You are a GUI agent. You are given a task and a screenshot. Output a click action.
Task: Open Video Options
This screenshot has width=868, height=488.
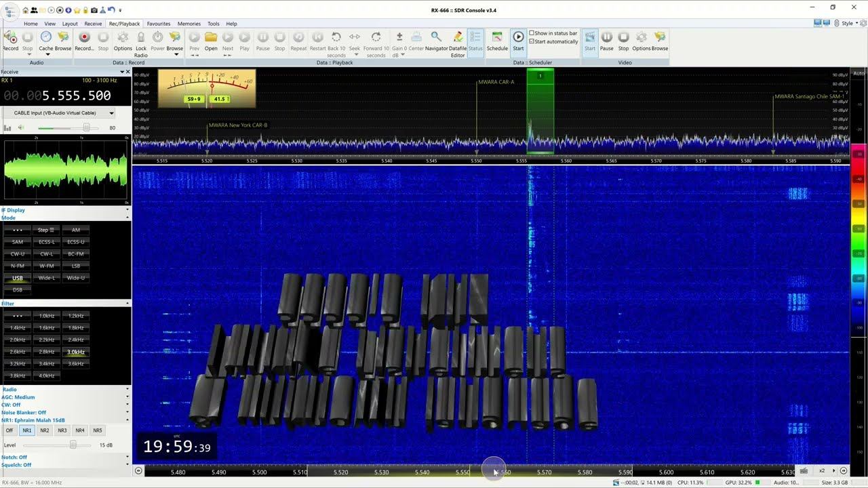[x=642, y=41]
